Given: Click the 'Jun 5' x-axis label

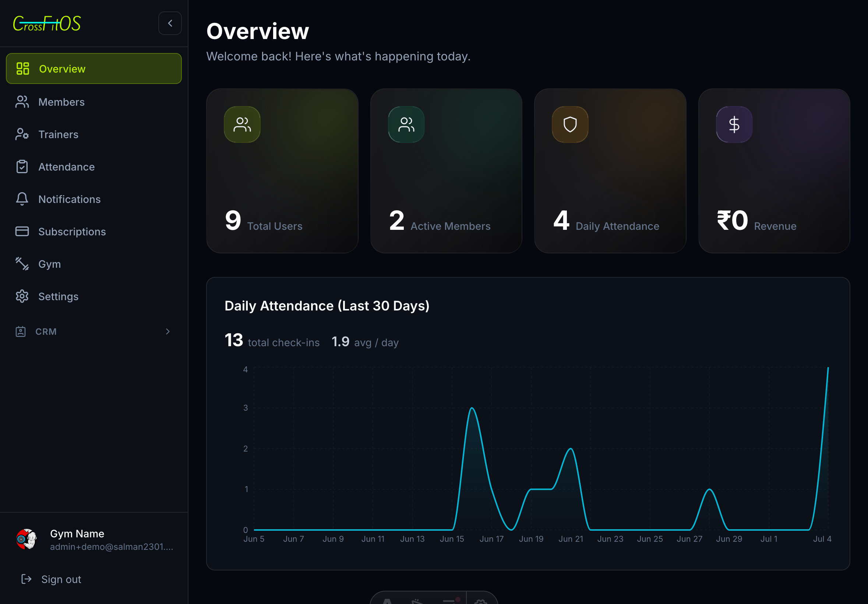Looking at the screenshot, I should click(x=254, y=539).
